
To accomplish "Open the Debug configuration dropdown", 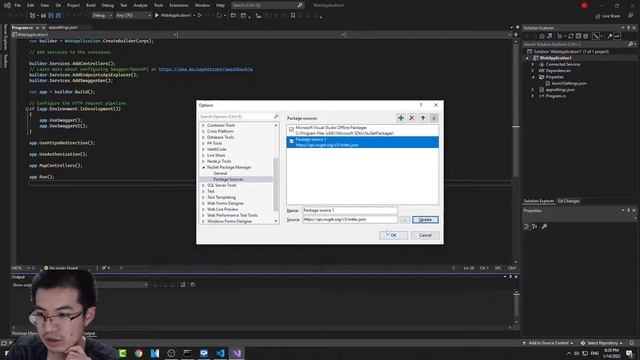I will pyautogui.click(x=102, y=16).
